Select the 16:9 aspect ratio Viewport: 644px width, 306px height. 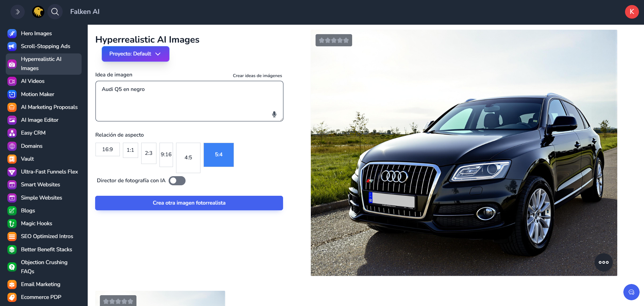pyautogui.click(x=107, y=149)
